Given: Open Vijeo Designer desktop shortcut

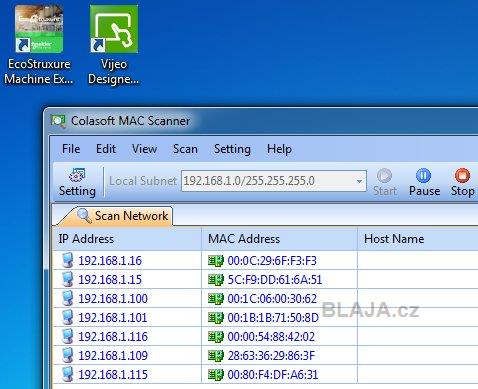Looking at the screenshot, I should (114, 45).
